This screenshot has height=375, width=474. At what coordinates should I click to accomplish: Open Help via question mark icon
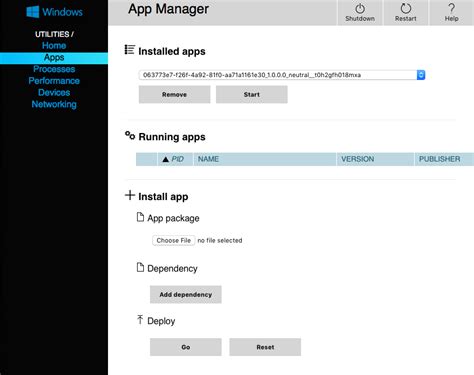451,8
